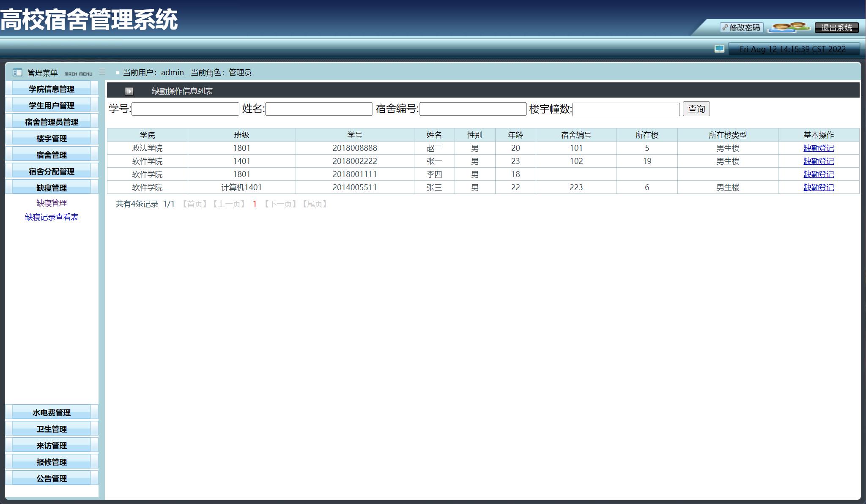This screenshot has width=866, height=504.
Task: Collapse the 缺寝管理 menu header
Action: tap(52, 188)
